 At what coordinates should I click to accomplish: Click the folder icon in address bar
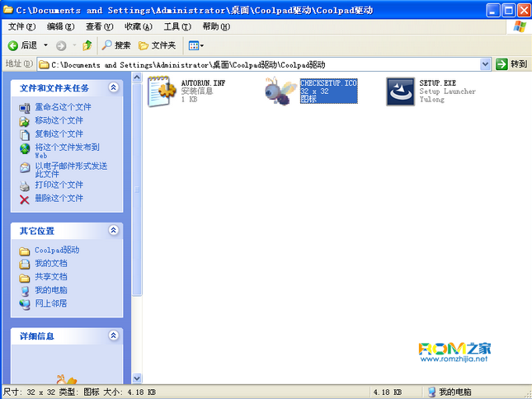[44, 64]
